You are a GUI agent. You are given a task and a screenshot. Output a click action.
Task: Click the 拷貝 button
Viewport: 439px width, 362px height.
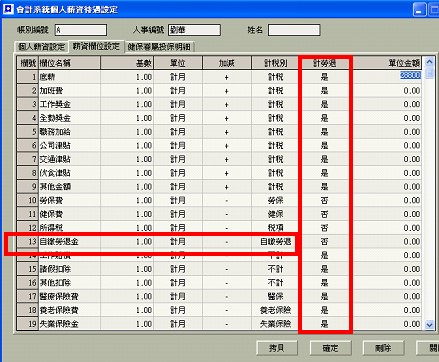click(x=277, y=348)
